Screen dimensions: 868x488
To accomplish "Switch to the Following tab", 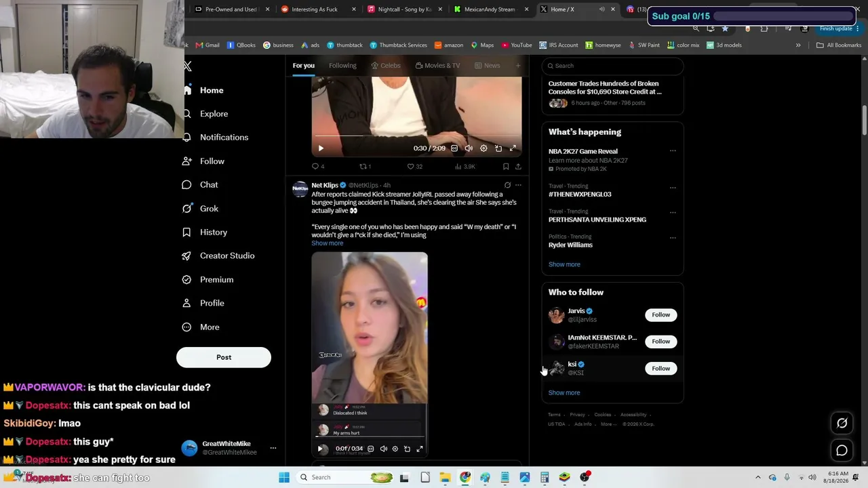I will click(342, 66).
